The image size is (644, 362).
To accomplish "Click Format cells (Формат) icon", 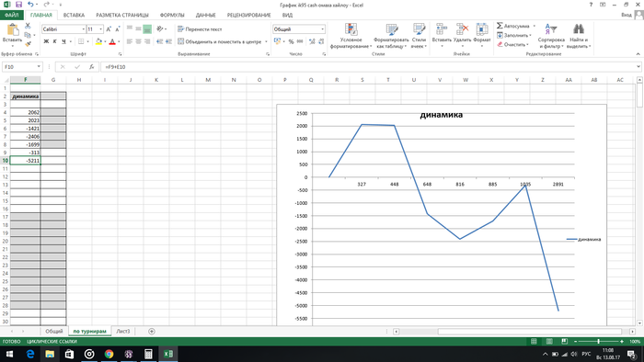I will 482,29.
